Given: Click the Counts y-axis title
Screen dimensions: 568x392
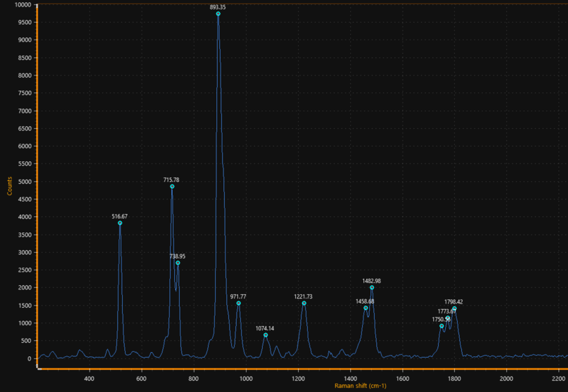Looking at the screenshot, I should [x=10, y=186].
